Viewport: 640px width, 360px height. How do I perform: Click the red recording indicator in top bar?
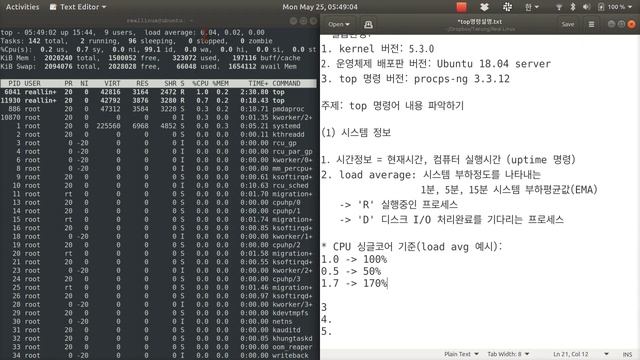(461, 7)
